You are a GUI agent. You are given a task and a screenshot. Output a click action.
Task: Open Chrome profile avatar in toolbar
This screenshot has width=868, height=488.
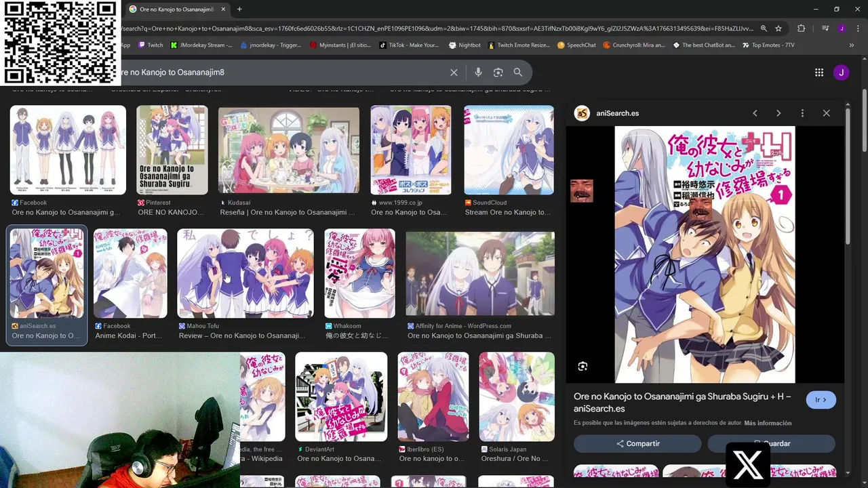842,28
